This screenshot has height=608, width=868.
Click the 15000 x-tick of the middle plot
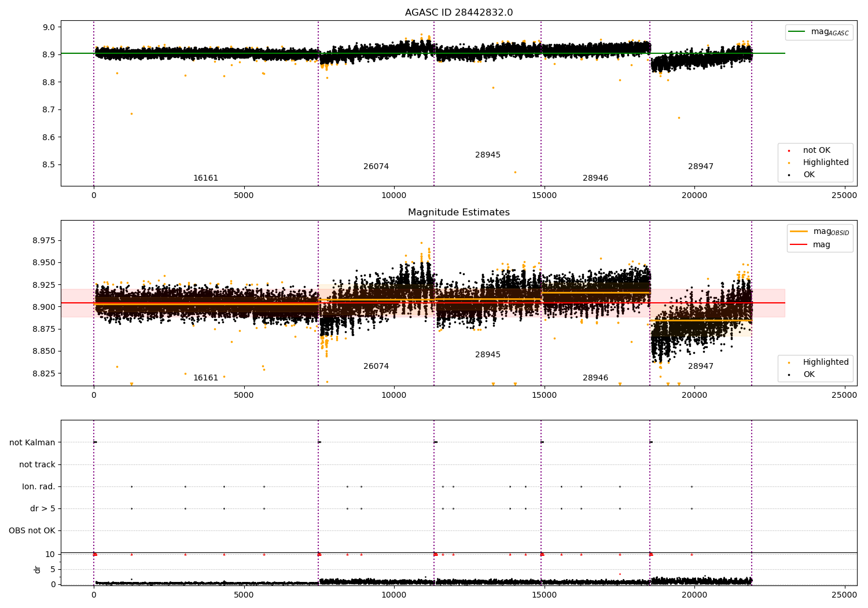coord(544,395)
